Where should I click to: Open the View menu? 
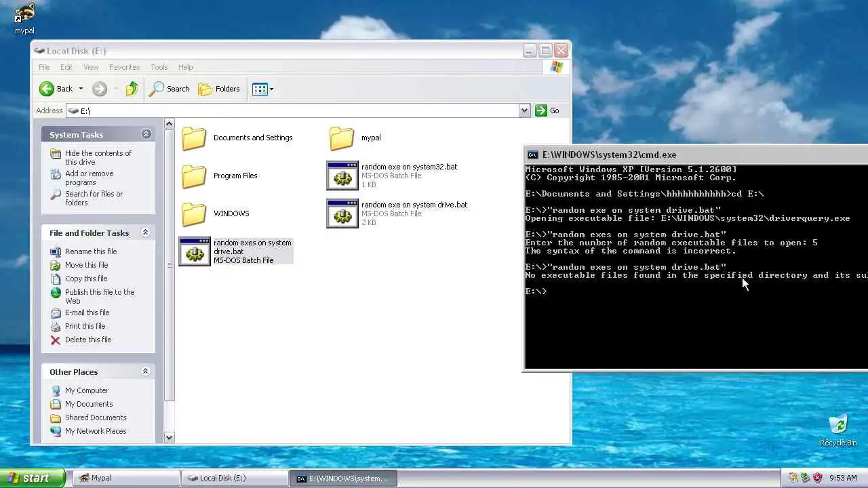(x=91, y=67)
